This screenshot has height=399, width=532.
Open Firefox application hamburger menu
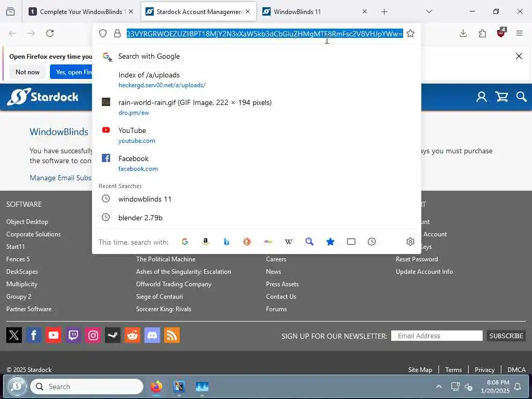point(520,33)
